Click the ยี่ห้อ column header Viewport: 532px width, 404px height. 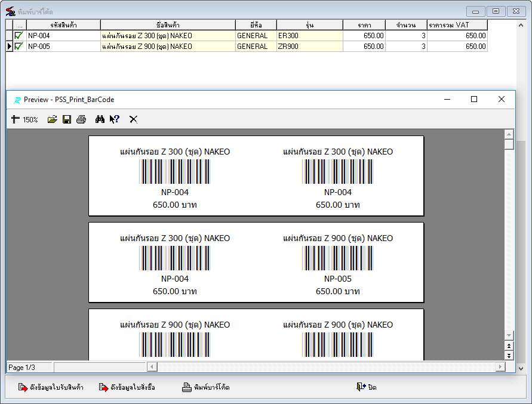(x=256, y=24)
